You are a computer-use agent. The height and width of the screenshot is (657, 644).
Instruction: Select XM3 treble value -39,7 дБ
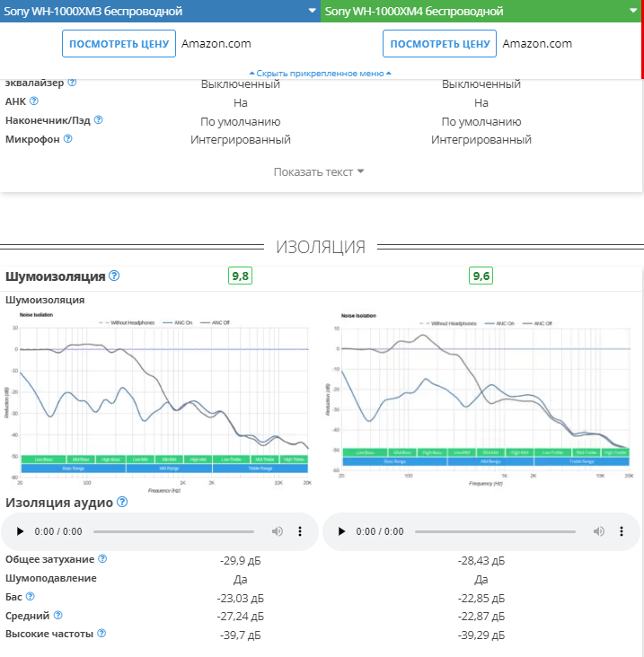[240, 635]
